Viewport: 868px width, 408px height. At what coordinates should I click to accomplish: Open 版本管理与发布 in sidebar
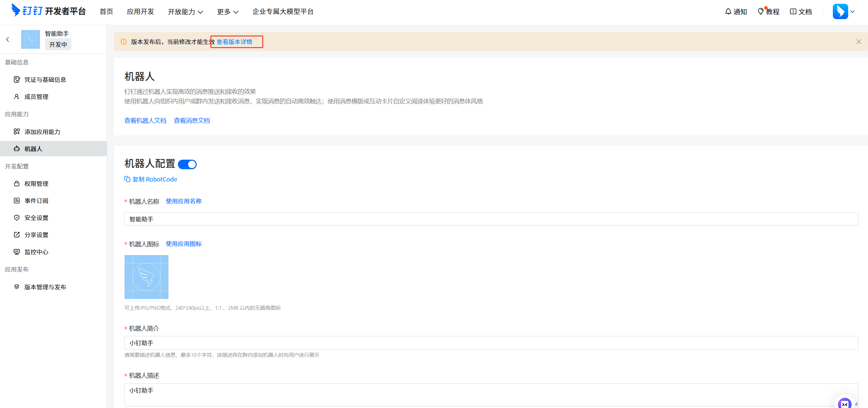coord(45,287)
